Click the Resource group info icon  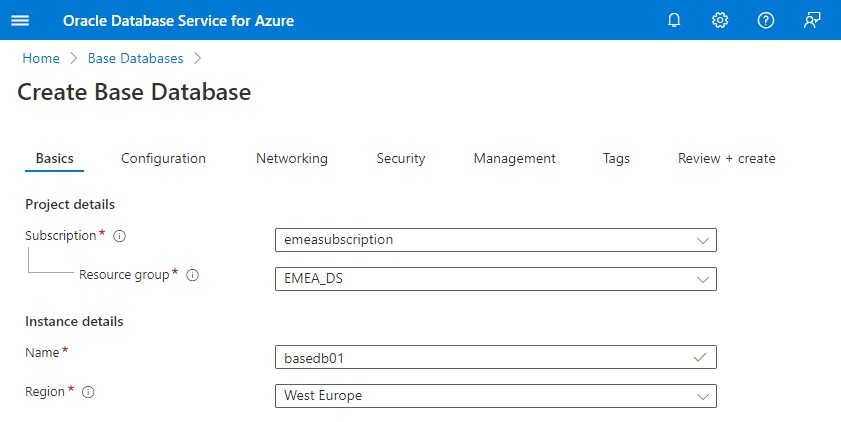pos(193,275)
